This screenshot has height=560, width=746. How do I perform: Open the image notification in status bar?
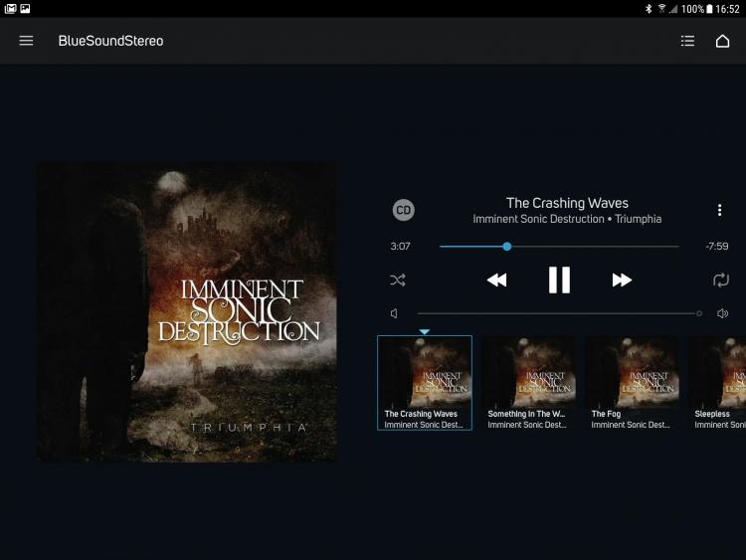25,9
